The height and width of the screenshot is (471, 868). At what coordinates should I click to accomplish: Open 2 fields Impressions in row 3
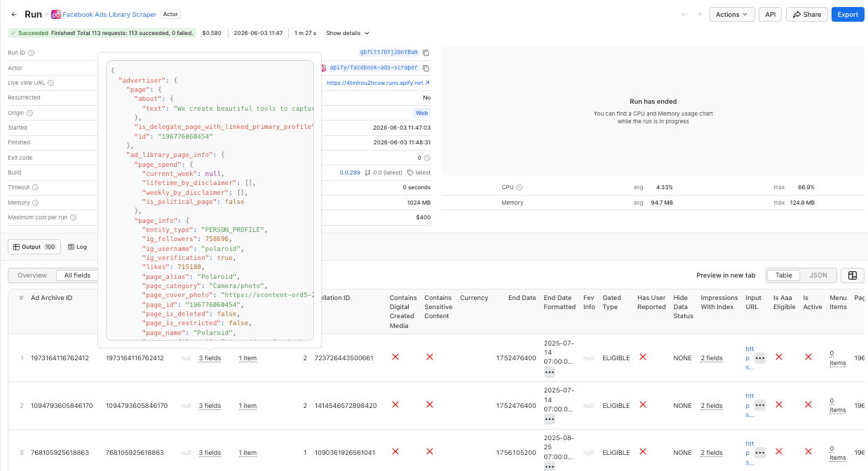[712, 452]
